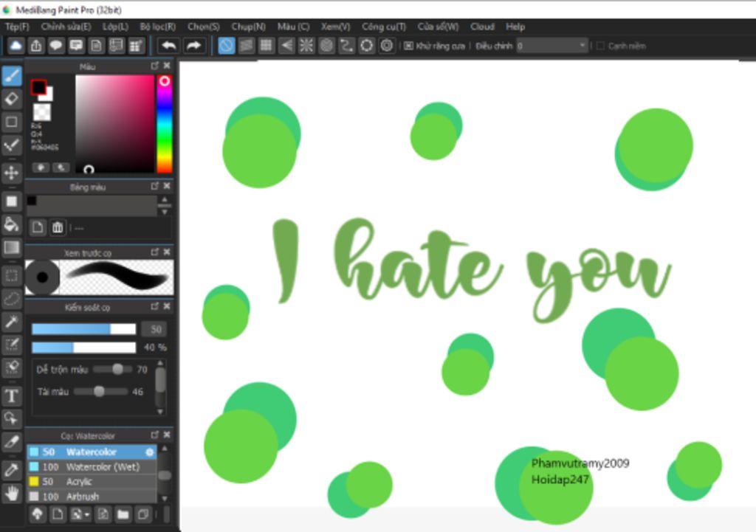Open the Công cụ(T) menu
Viewport: 756px width, 532px height.
tap(383, 27)
